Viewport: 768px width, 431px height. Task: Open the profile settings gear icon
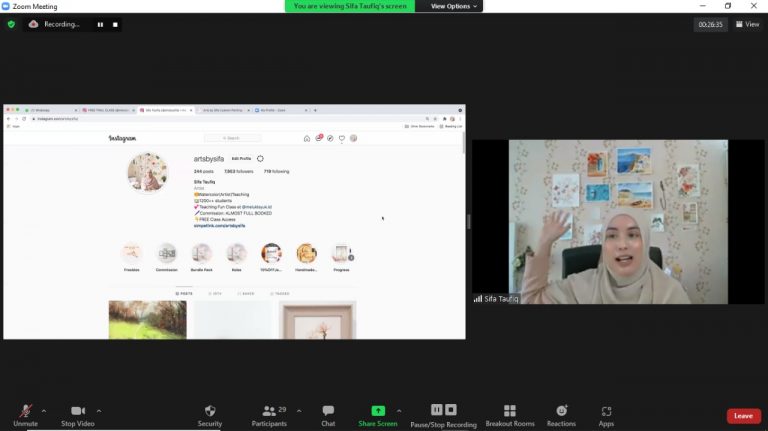(x=260, y=159)
